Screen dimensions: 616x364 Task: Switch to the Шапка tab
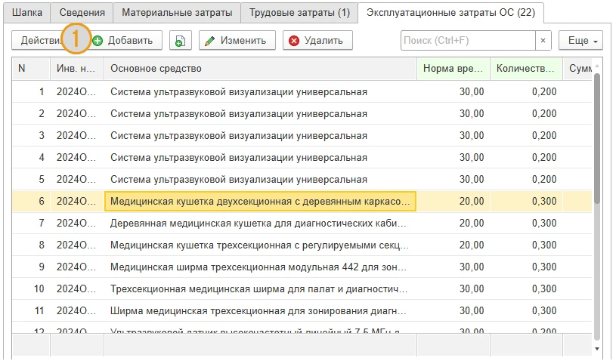pyautogui.click(x=26, y=13)
